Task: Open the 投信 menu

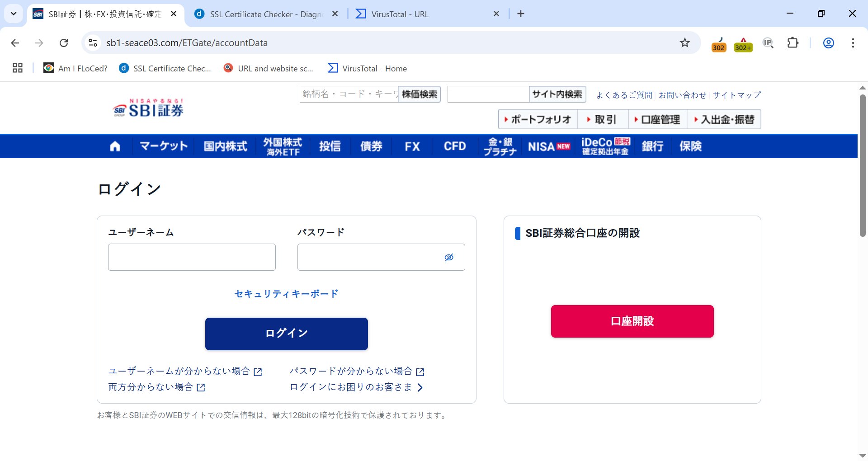Action: point(330,146)
